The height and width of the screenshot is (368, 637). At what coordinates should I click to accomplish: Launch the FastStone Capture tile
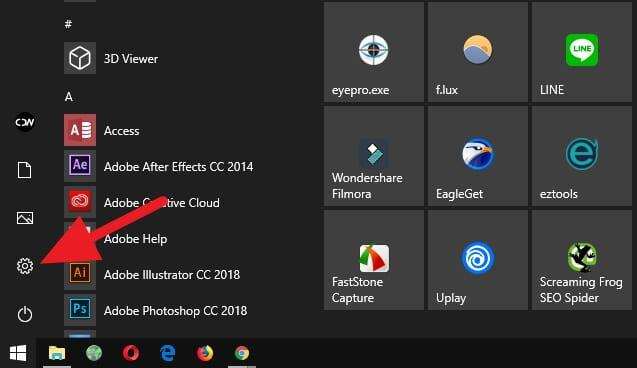tap(374, 260)
